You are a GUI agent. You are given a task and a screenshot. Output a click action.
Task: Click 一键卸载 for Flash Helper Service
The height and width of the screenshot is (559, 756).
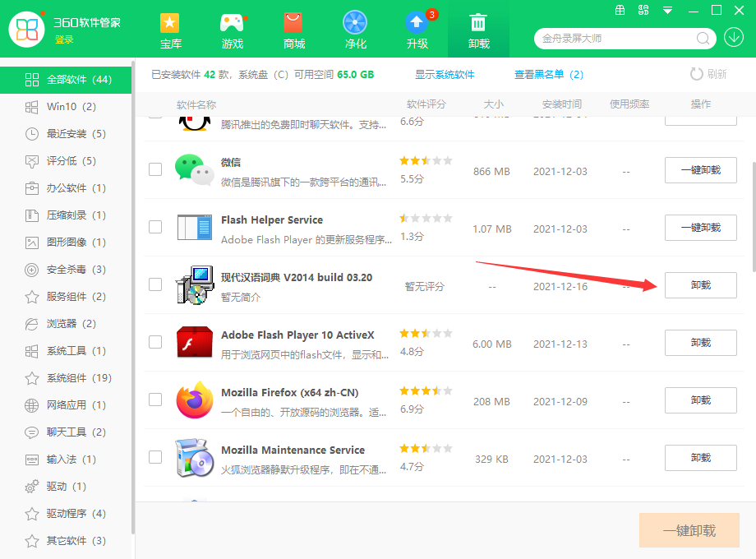(701, 228)
